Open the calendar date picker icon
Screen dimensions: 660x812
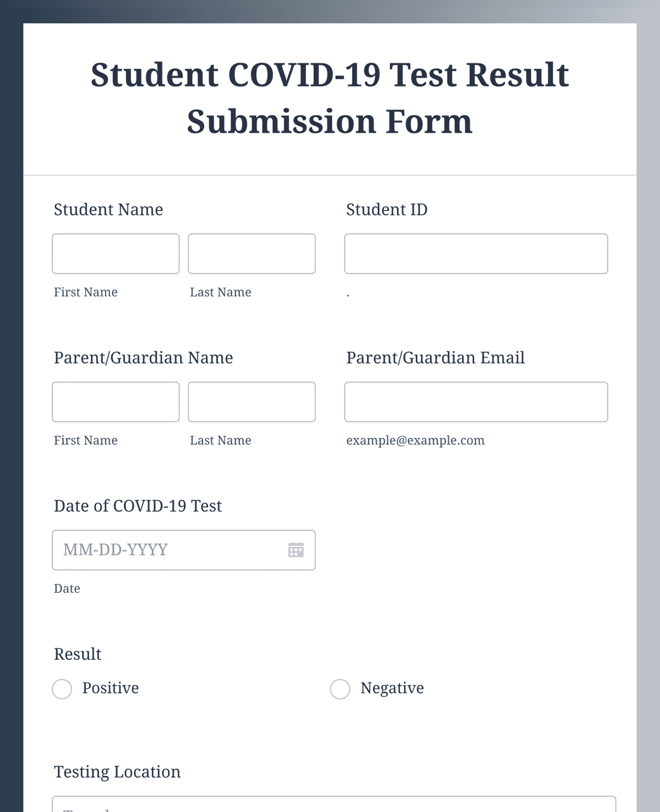pyautogui.click(x=296, y=550)
